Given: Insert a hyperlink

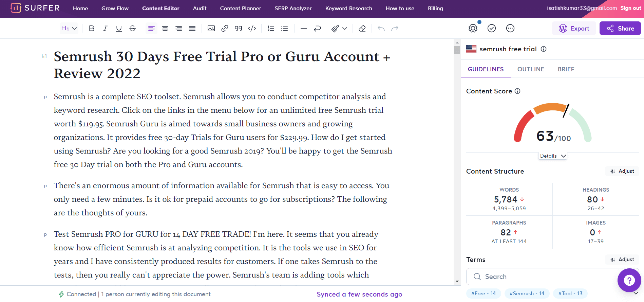Looking at the screenshot, I should coord(225,29).
